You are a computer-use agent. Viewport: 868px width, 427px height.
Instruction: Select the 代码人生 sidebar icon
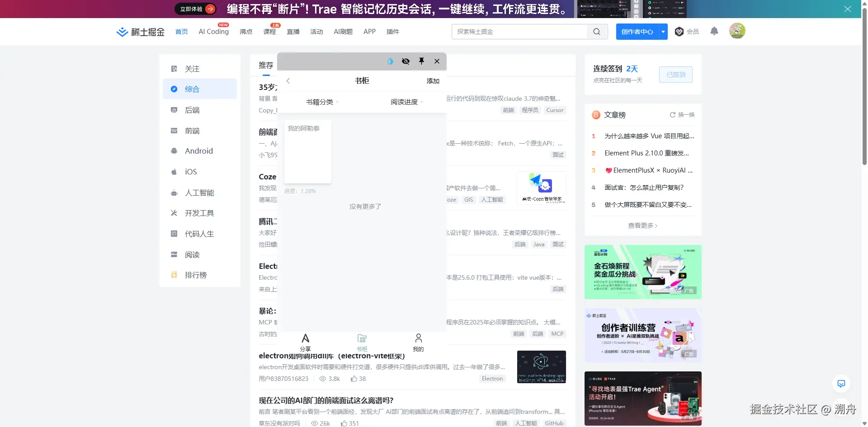(x=174, y=234)
